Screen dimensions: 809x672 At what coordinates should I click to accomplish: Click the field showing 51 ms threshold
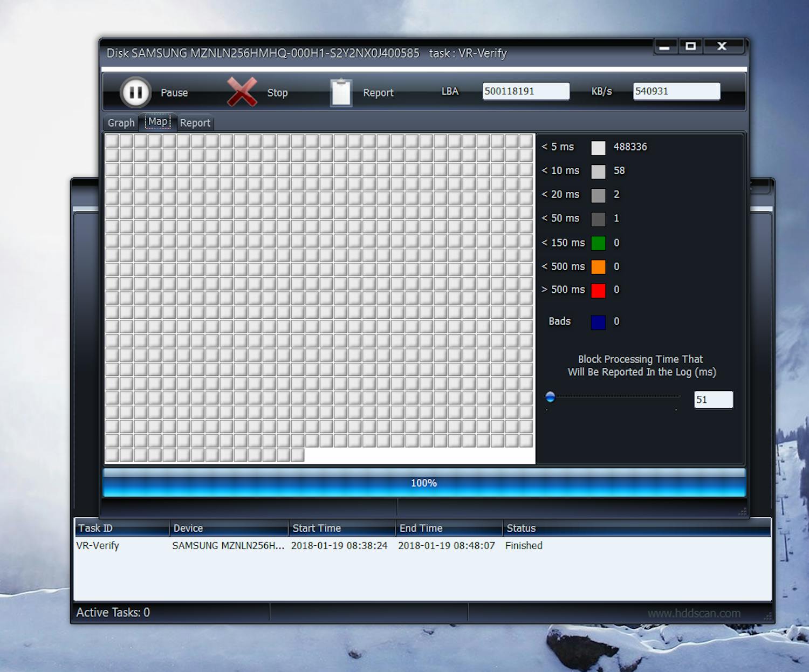(713, 399)
